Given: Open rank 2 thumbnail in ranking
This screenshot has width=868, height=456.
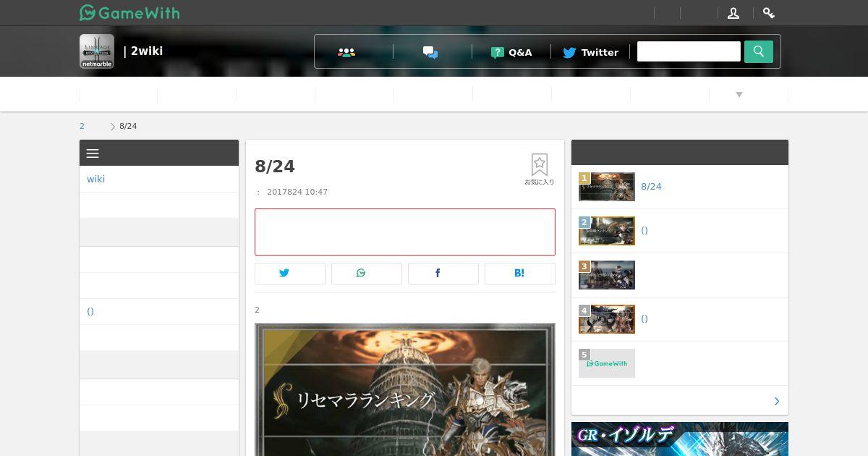Looking at the screenshot, I should coord(607,231).
